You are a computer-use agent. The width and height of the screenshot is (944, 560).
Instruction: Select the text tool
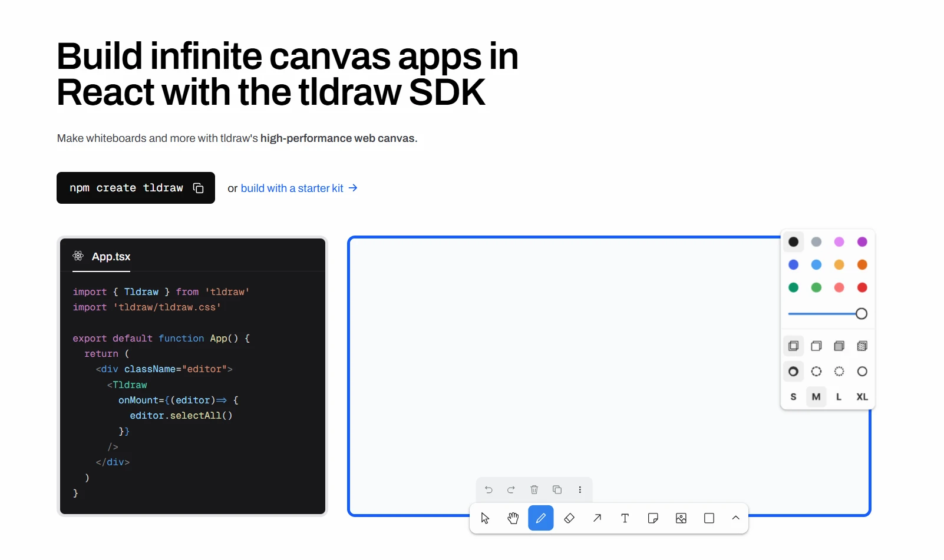(625, 518)
